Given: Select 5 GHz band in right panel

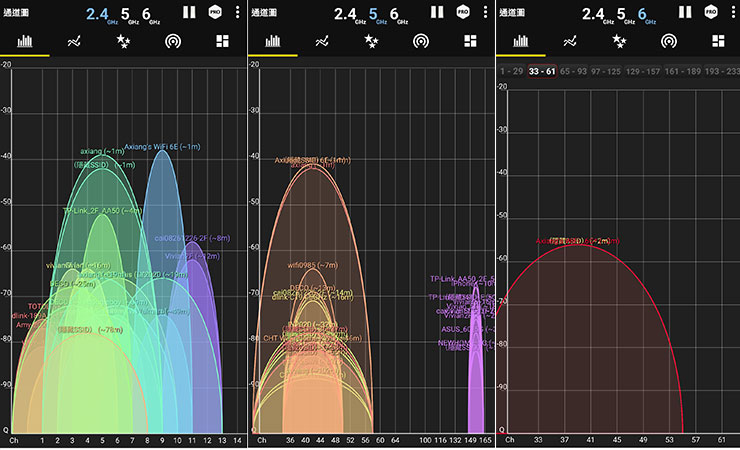Looking at the screenshot, I should (625, 15).
